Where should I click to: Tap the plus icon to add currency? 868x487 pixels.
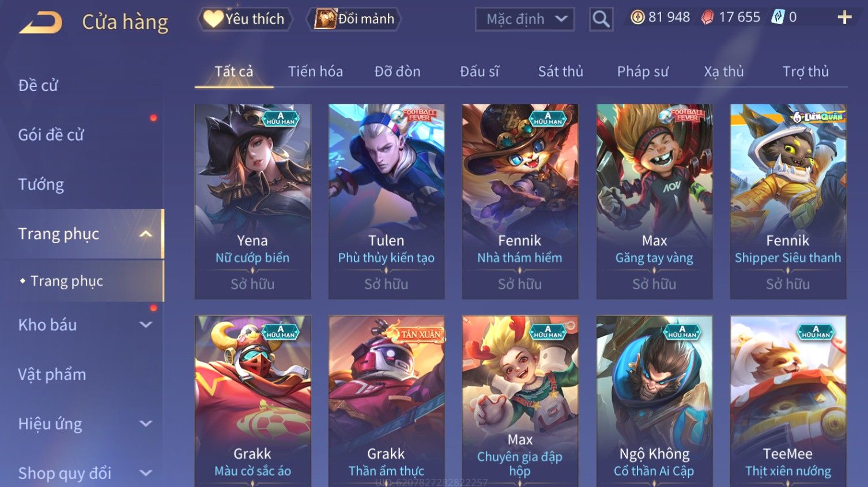pyautogui.click(x=844, y=17)
